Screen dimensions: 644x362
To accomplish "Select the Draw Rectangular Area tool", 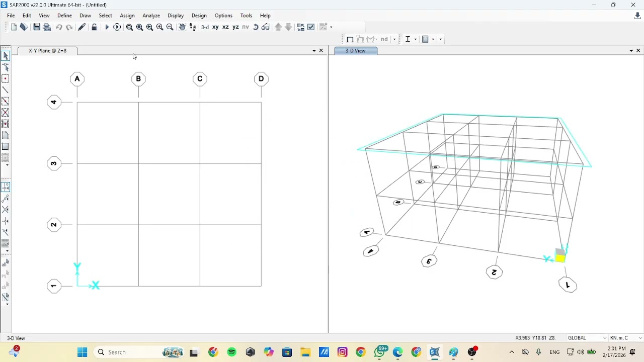I will 6,146.
